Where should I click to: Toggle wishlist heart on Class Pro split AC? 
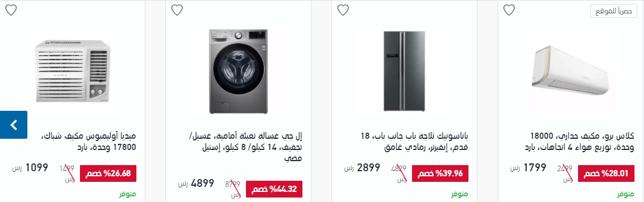[x=509, y=10]
